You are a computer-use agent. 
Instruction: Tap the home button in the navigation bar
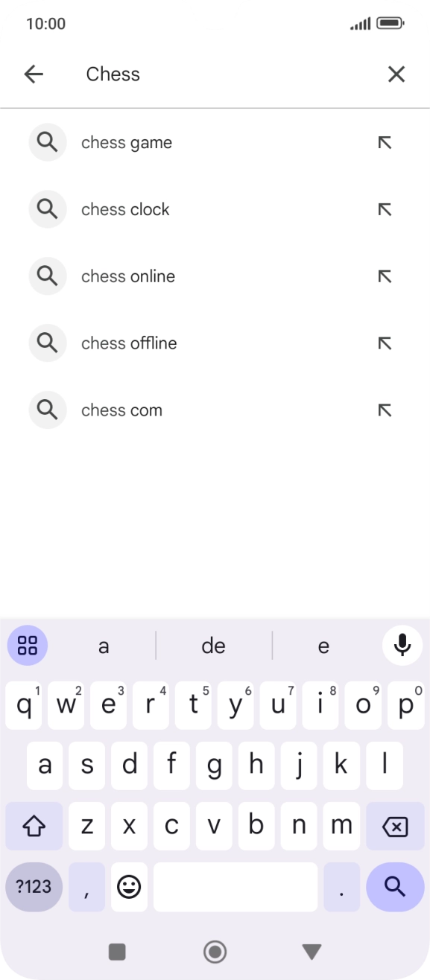pos(215,952)
